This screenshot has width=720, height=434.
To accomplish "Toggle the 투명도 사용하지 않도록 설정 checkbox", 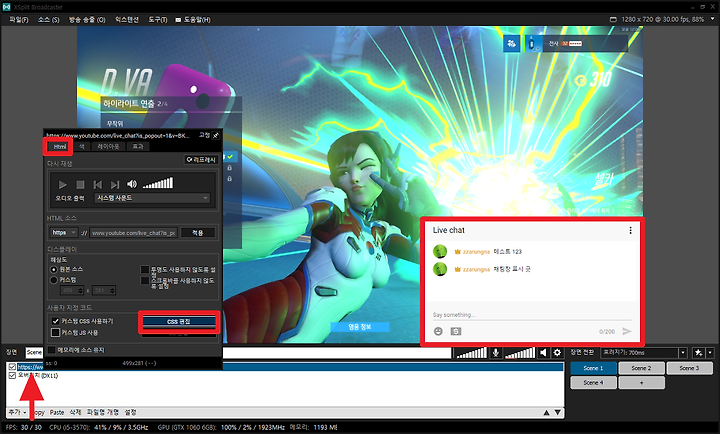I will point(145,270).
